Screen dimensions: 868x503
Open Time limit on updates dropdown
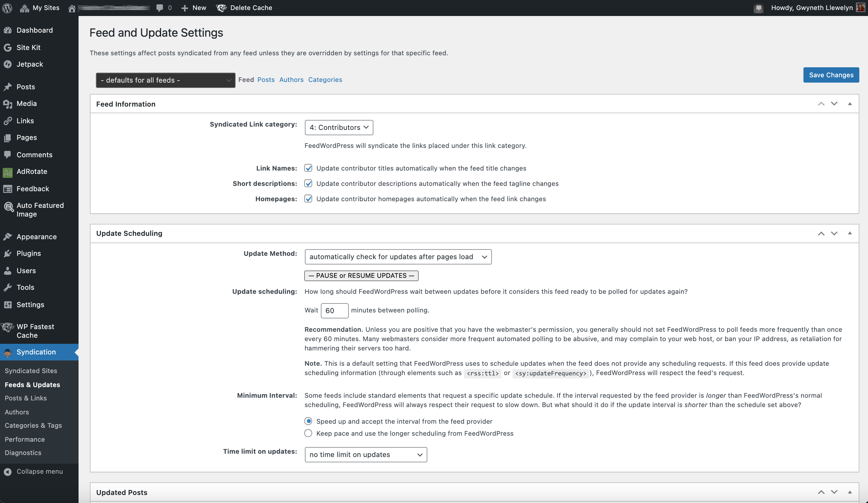tap(366, 455)
